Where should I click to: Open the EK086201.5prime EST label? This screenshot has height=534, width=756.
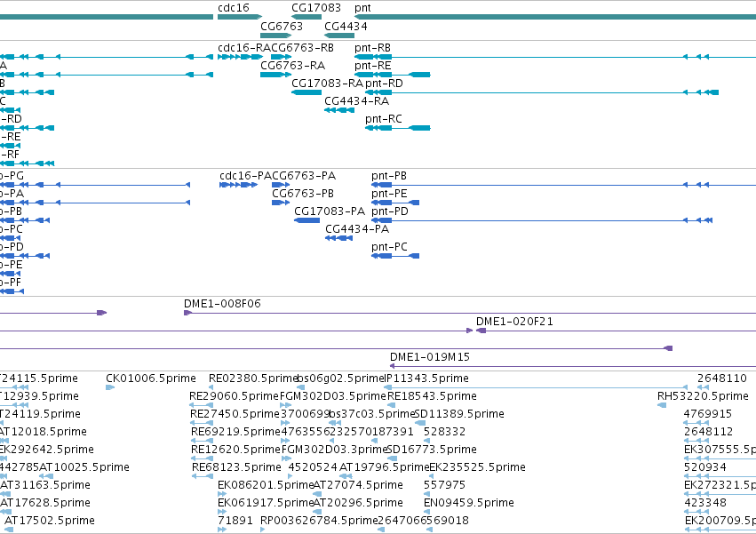point(266,485)
